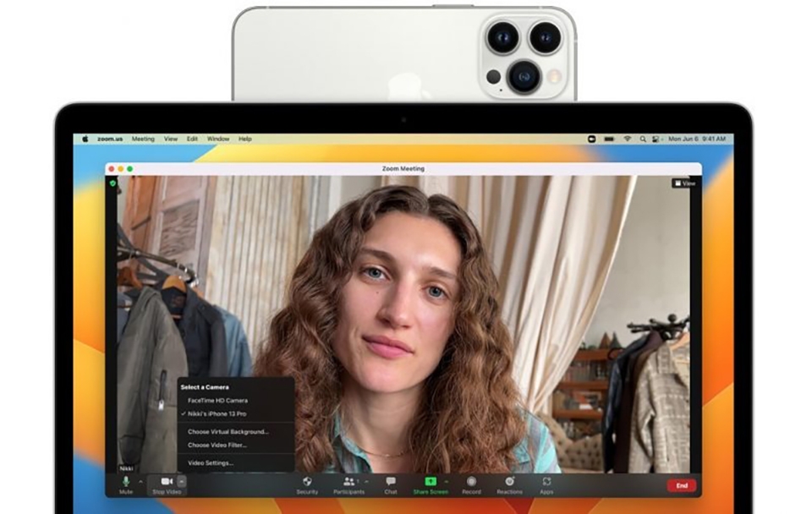Close the Zoom Meeting window
This screenshot has width=812, height=514.
pos(112,169)
